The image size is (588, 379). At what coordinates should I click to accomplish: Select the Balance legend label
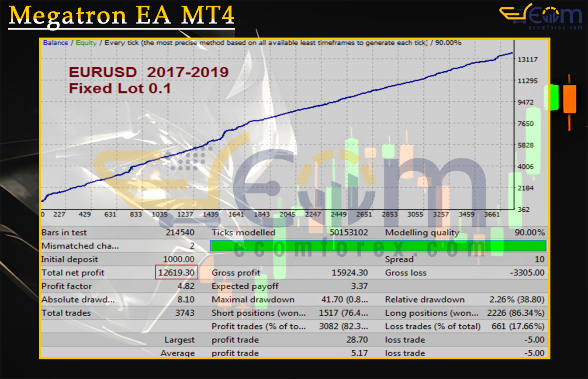click(x=55, y=43)
